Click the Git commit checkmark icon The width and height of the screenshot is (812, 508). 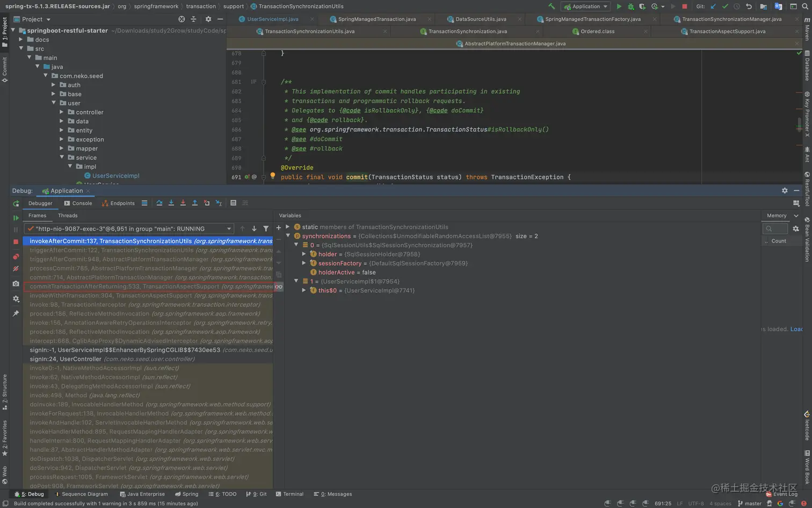pos(725,6)
